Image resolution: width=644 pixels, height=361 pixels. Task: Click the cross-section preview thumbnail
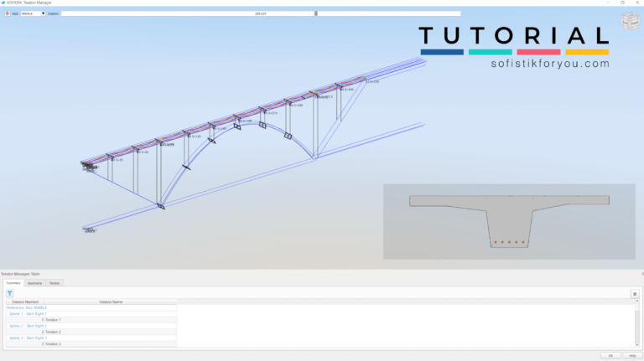(x=509, y=221)
